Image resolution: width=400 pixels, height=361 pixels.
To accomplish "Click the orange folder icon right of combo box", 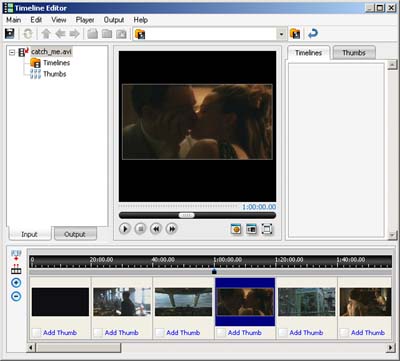I will point(295,34).
